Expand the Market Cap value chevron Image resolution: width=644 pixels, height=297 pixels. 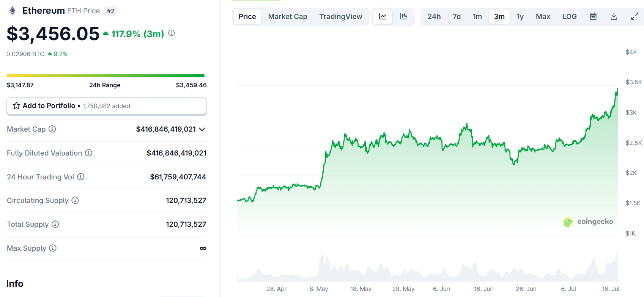click(x=202, y=129)
